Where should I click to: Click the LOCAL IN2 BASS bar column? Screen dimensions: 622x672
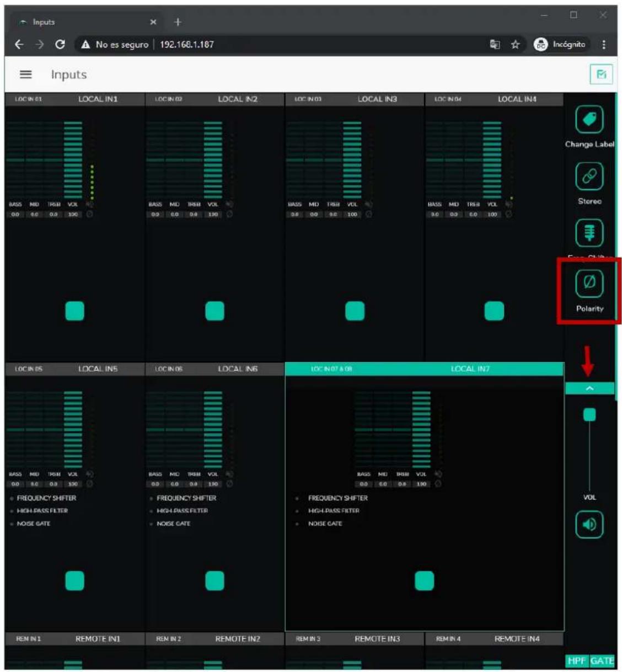pos(155,160)
